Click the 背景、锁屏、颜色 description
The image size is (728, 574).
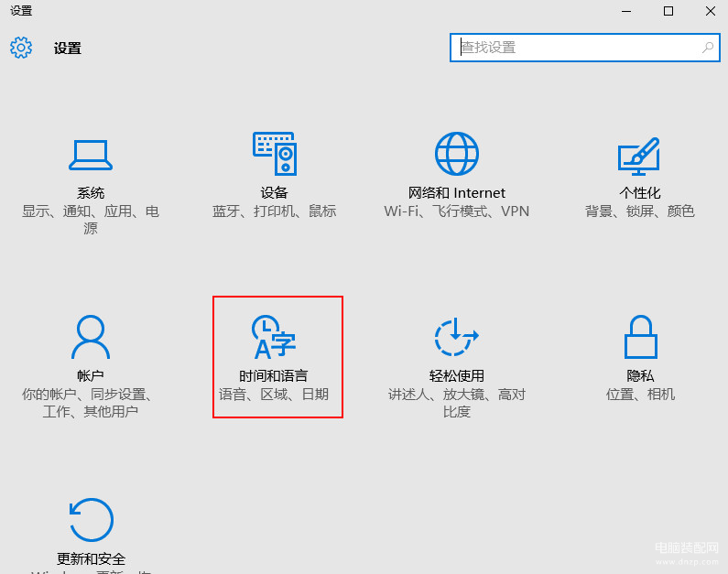640,211
